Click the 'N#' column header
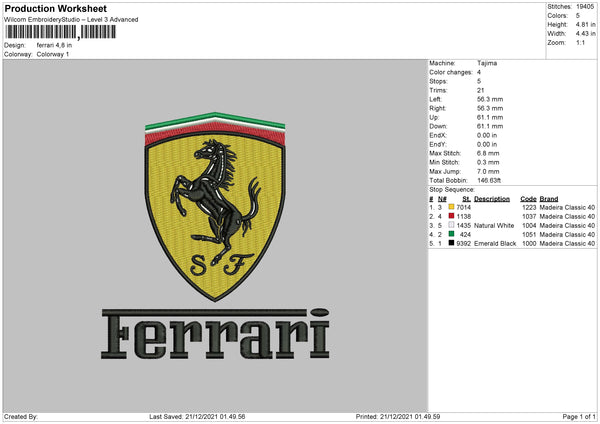 (442, 199)
